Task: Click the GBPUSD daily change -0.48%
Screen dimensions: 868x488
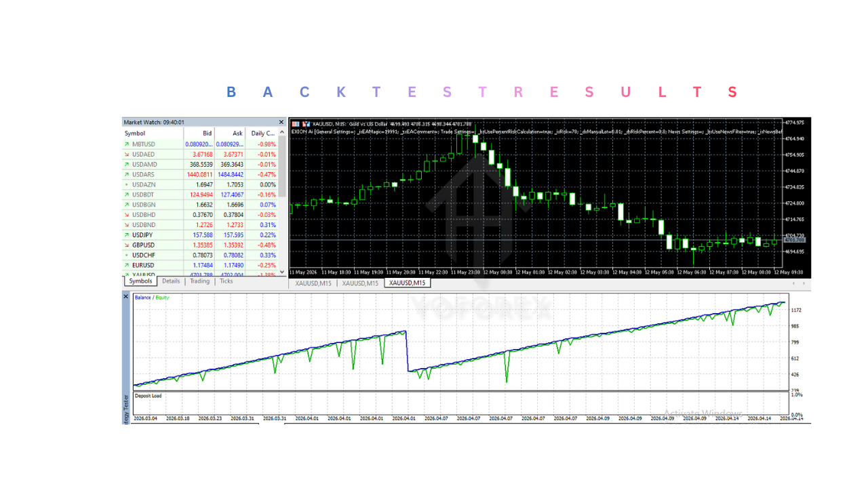Action: tap(266, 245)
